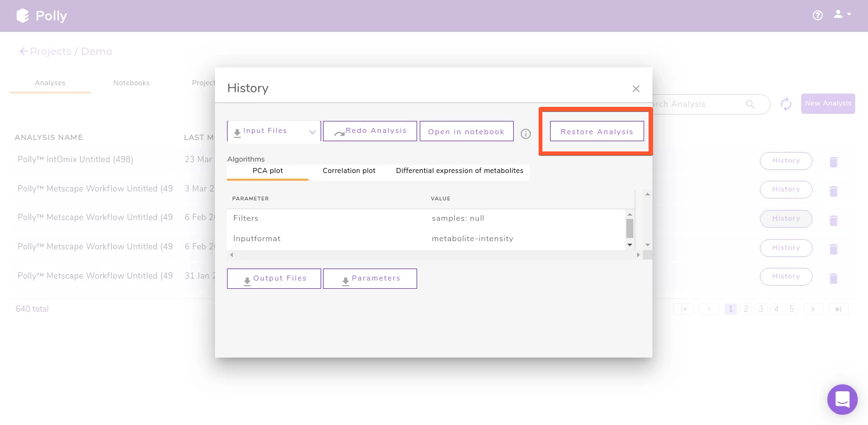Switch to the Correlation plot tab
Screen dimensions: 868x425
tap(349, 171)
